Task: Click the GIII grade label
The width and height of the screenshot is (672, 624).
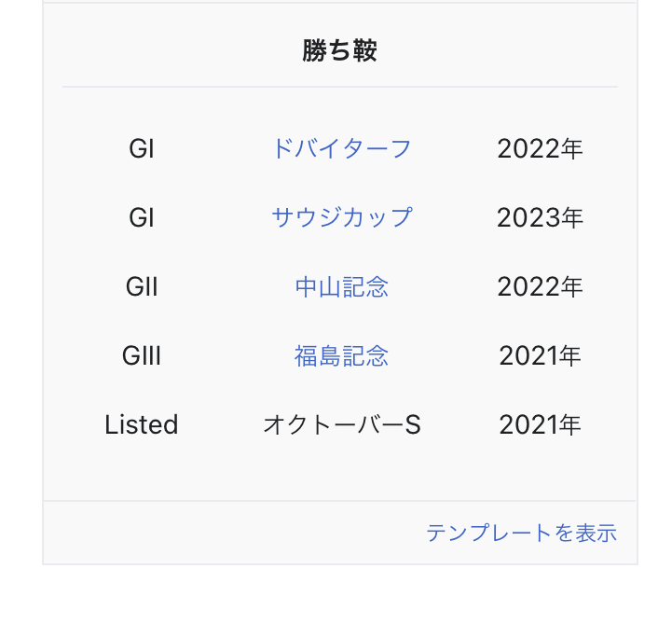Action: pos(142,356)
